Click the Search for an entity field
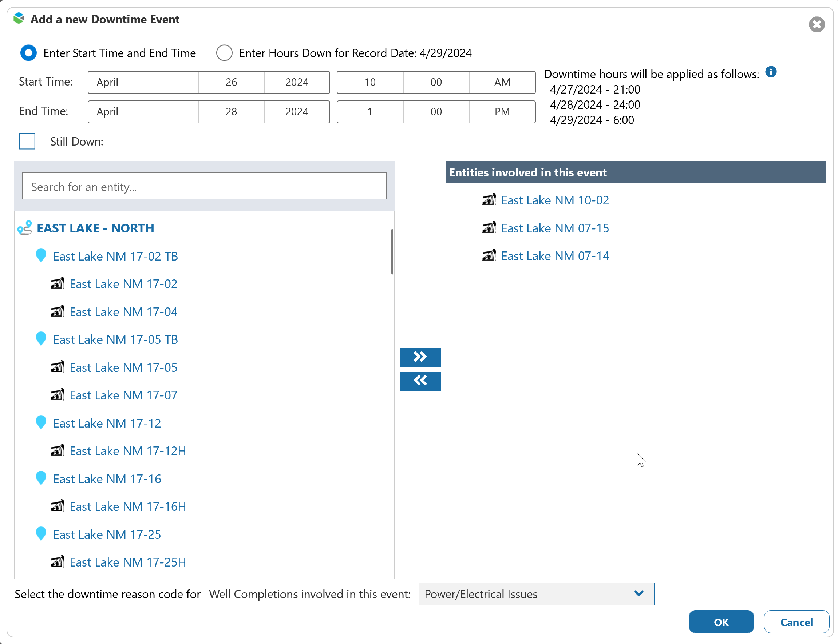Viewport: 838px width, 644px height. pyautogui.click(x=204, y=186)
